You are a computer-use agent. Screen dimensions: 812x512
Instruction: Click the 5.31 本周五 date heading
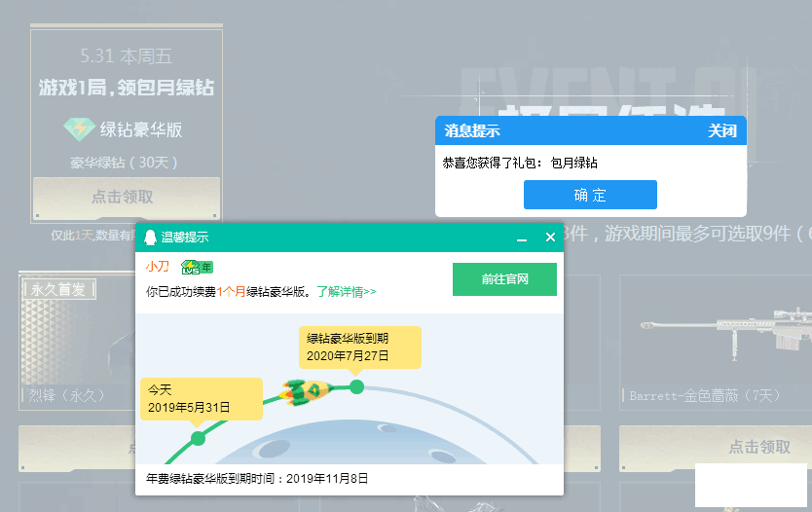[x=127, y=55]
